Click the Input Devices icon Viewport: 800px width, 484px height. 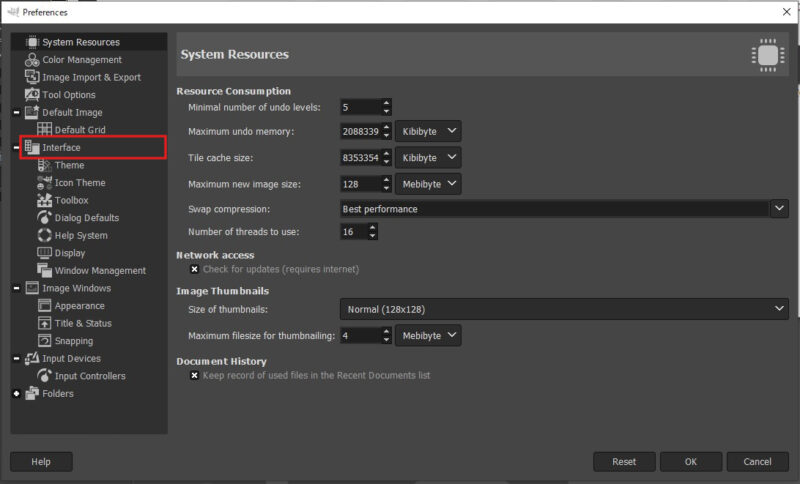pos(32,359)
